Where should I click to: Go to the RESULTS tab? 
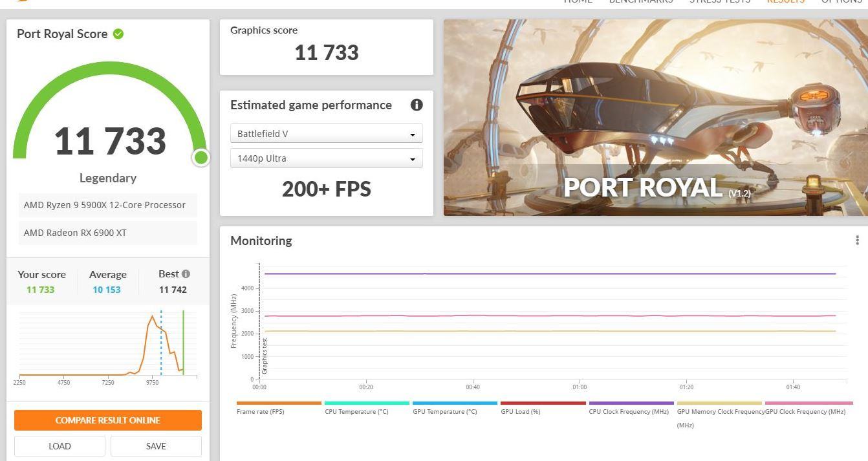(x=785, y=2)
